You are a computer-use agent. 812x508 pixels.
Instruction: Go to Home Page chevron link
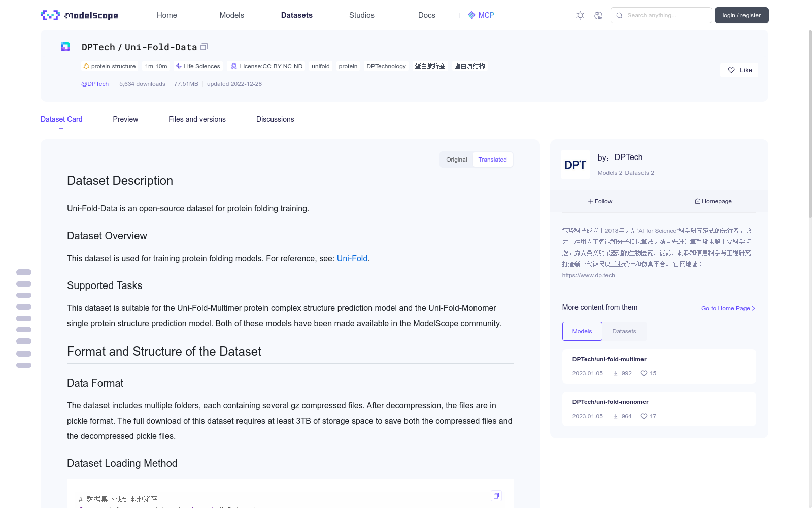click(x=728, y=308)
